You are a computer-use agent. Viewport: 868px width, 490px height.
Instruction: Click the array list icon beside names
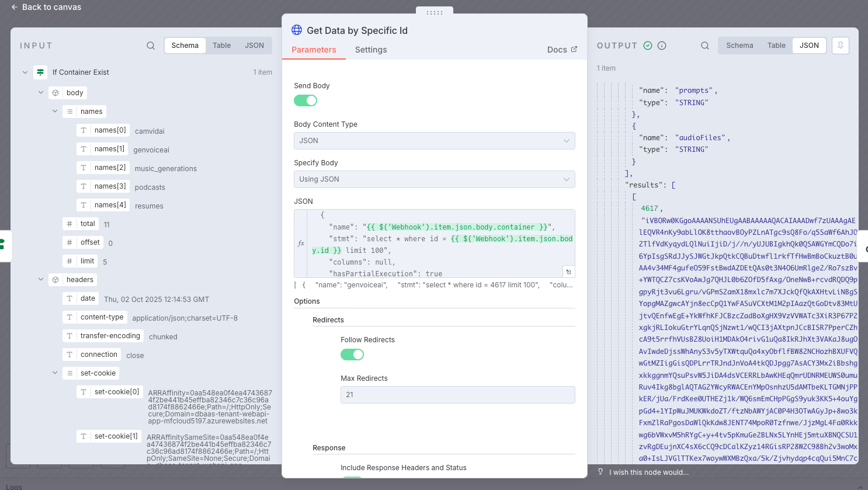(70, 112)
